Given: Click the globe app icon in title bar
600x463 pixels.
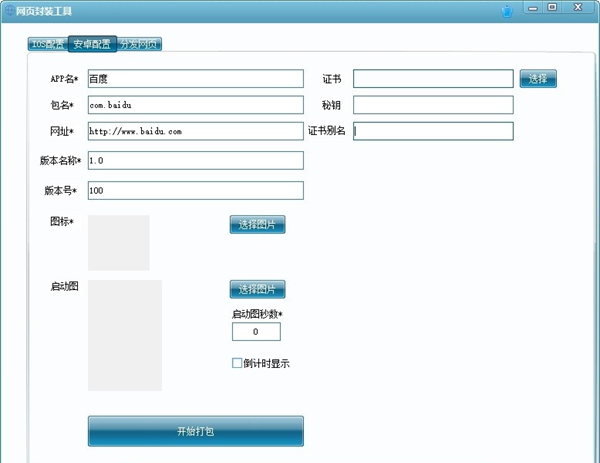Looking at the screenshot, I should 9,10.
